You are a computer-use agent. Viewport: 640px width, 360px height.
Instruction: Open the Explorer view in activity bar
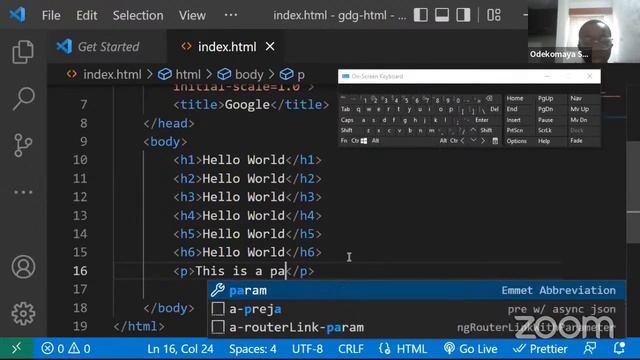pos(23,52)
